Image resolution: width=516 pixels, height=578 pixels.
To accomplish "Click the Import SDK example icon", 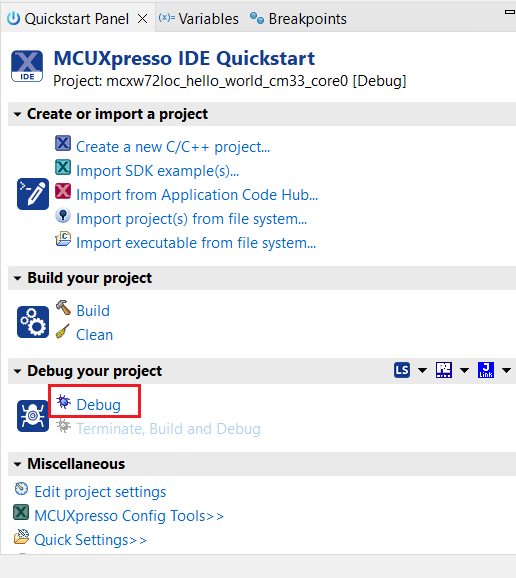I will 63,167.
